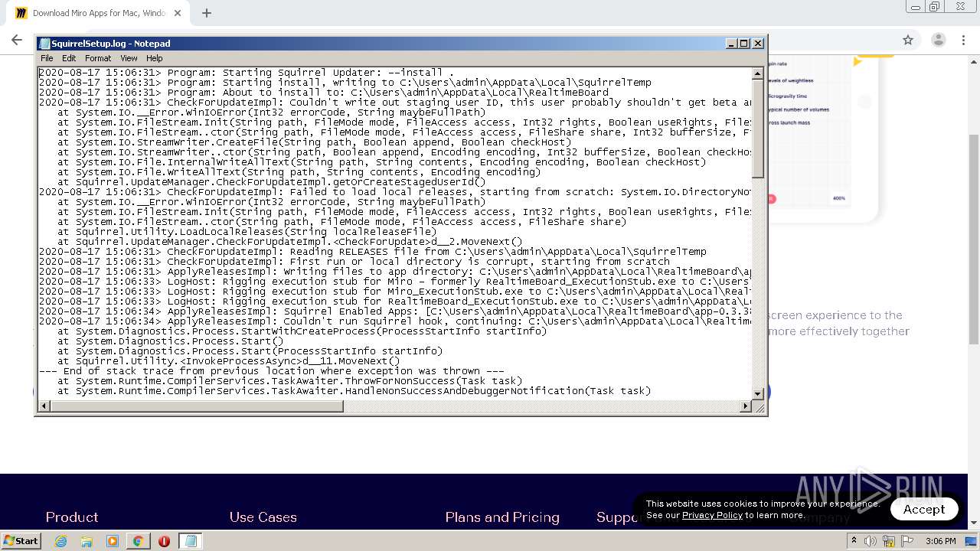
Task: Open the Chrome profile avatar menu
Action: click(x=938, y=40)
